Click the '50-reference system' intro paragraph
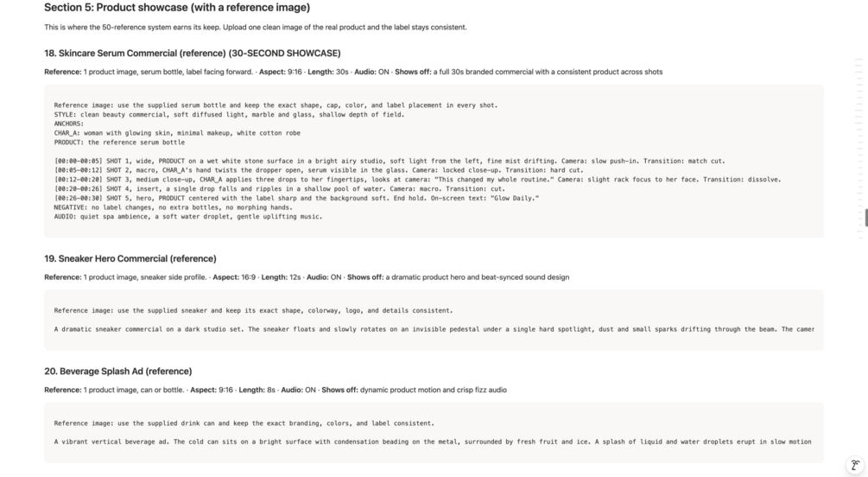 pos(255,27)
